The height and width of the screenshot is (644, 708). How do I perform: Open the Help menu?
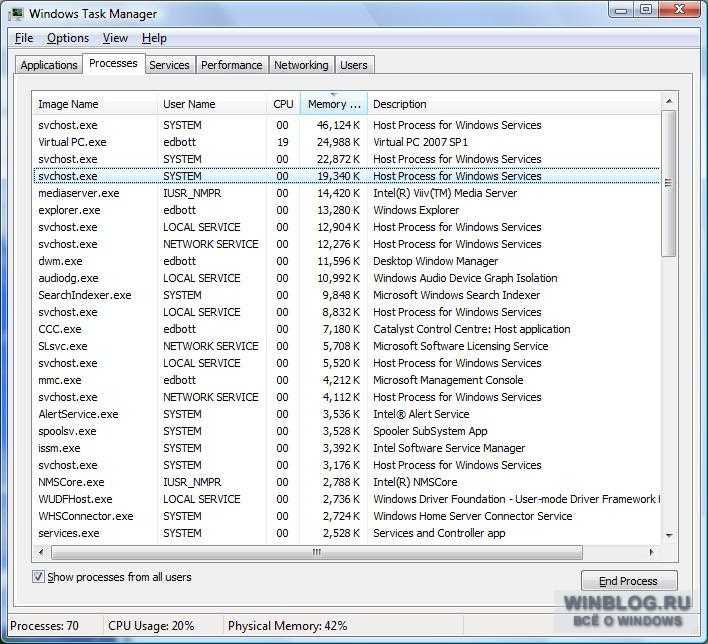click(x=154, y=38)
